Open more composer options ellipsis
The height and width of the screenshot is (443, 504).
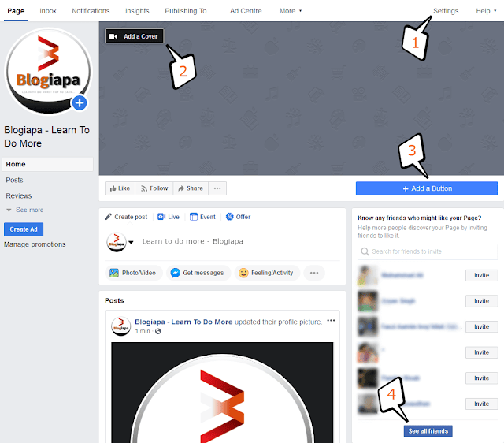[314, 273]
